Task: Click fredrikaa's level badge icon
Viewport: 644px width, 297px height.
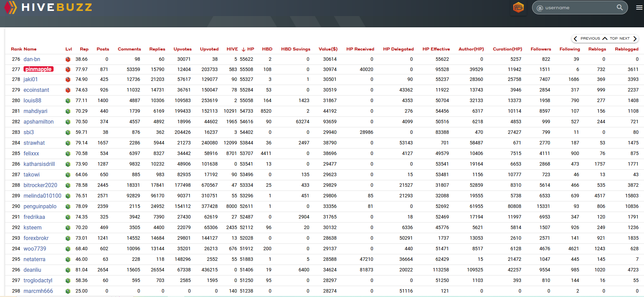Action: click(68, 217)
